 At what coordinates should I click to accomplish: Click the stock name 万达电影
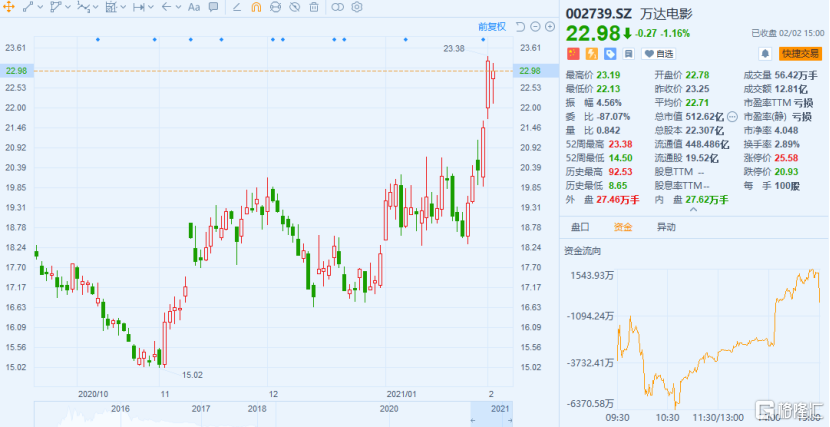pyautogui.click(x=666, y=14)
